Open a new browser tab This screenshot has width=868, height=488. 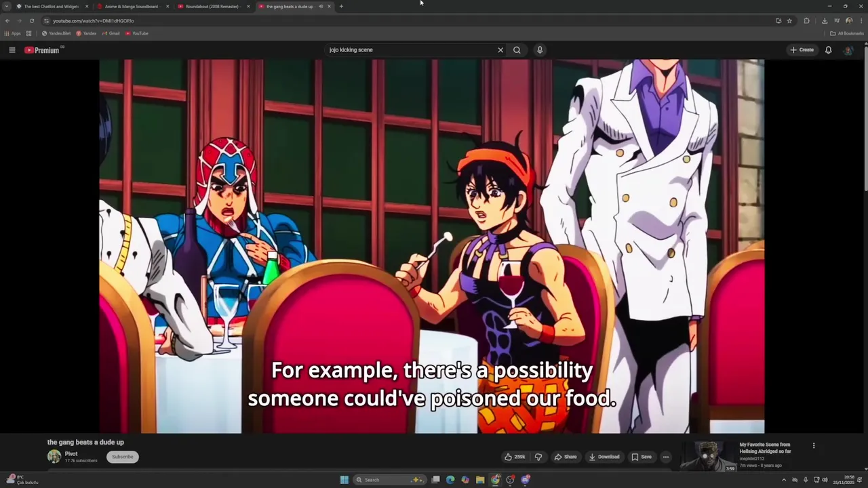click(341, 6)
